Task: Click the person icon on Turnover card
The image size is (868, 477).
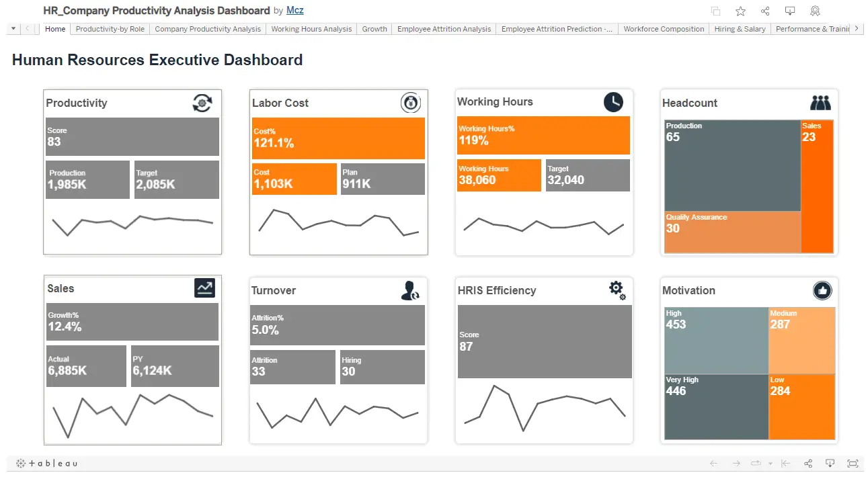Action: (x=409, y=290)
